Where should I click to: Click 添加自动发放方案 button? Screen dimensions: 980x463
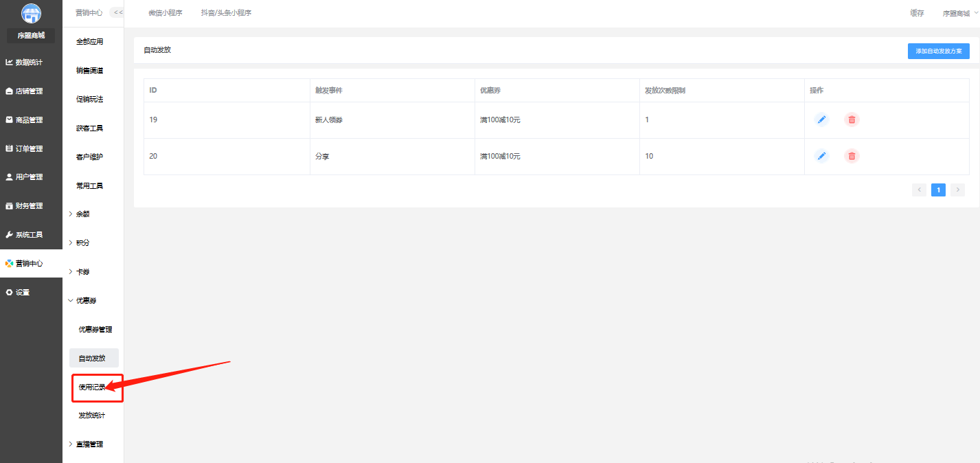[938, 51]
